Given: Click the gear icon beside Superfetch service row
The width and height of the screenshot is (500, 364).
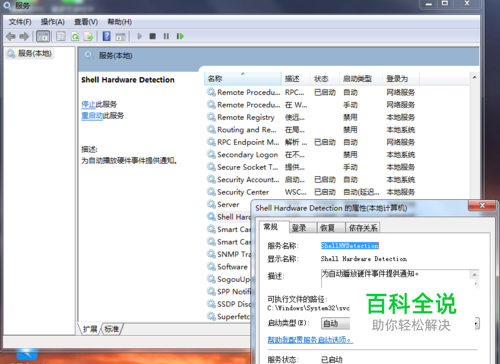Looking at the screenshot, I should click(x=211, y=316).
